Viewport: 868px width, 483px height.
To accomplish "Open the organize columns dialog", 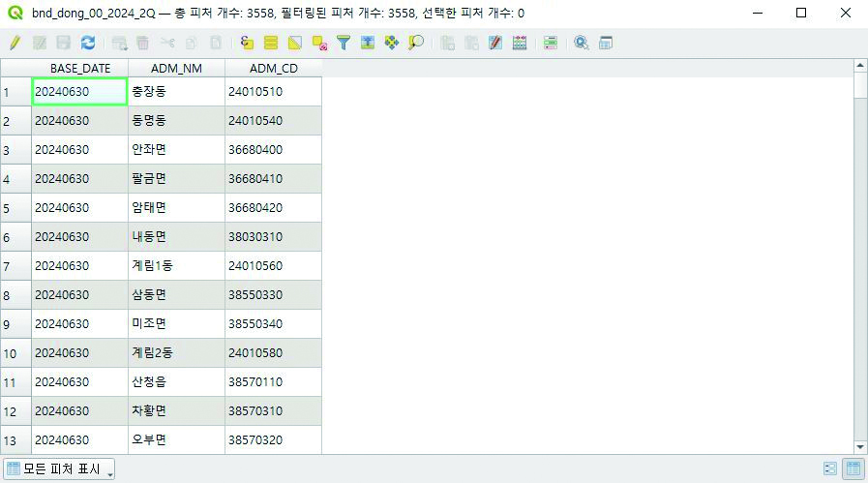I will point(551,43).
